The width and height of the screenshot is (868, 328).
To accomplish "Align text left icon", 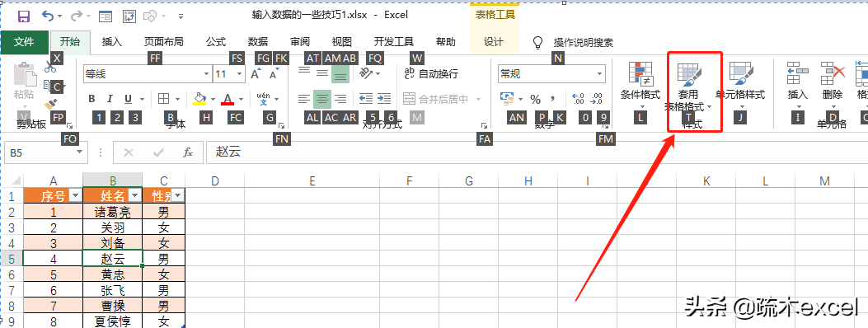I will 304,99.
